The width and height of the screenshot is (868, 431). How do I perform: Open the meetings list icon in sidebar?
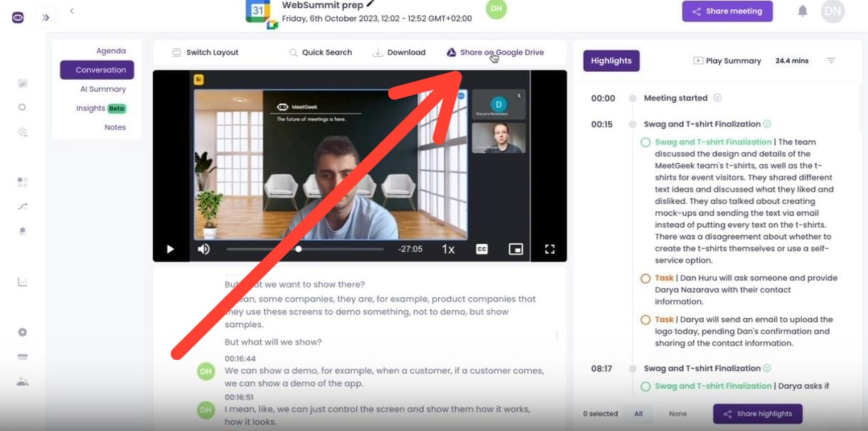click(x=23, y=84)
